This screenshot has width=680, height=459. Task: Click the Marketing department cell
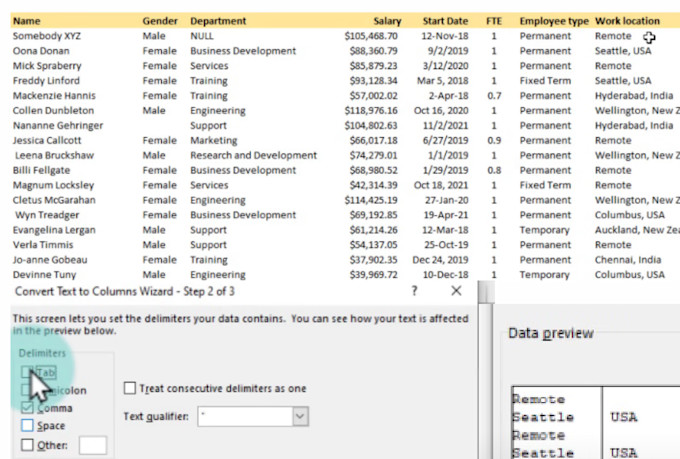coord(214,141)
